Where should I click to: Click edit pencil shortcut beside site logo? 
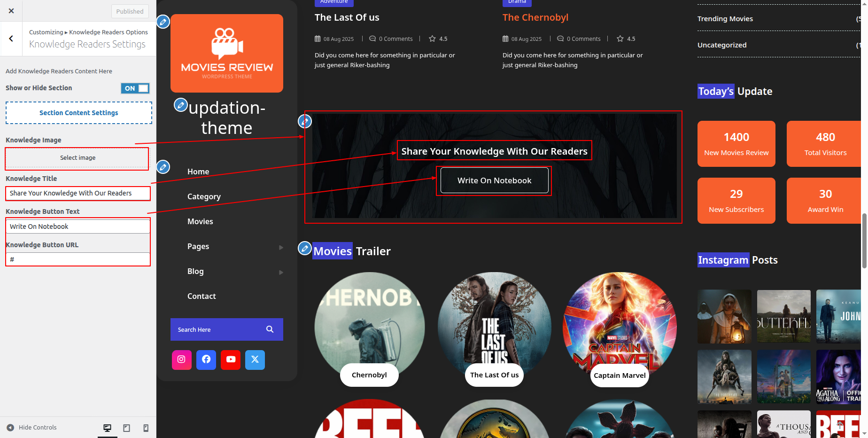(x=163, y=22)
